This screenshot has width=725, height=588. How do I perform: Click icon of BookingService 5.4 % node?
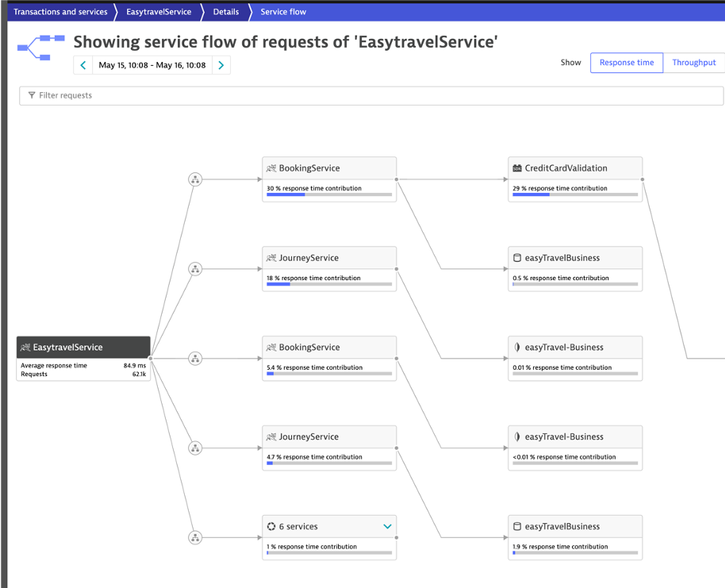pos(271,348)
